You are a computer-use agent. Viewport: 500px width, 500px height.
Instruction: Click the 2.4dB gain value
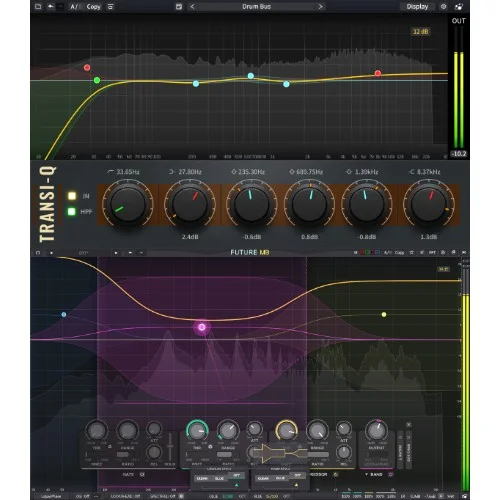pos(190,237)
